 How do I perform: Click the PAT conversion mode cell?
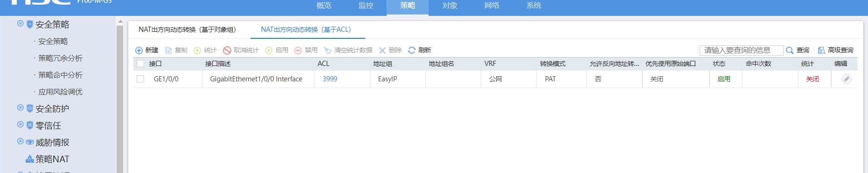(x=550, y=79)
